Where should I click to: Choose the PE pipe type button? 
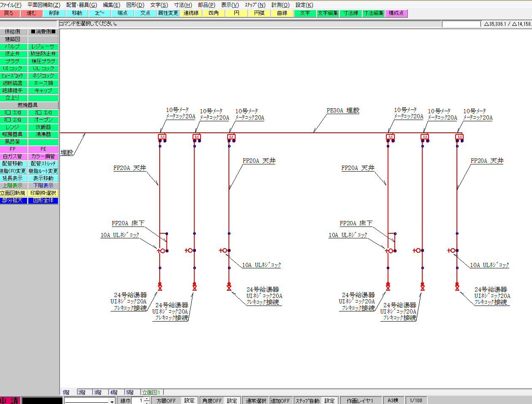43,149
